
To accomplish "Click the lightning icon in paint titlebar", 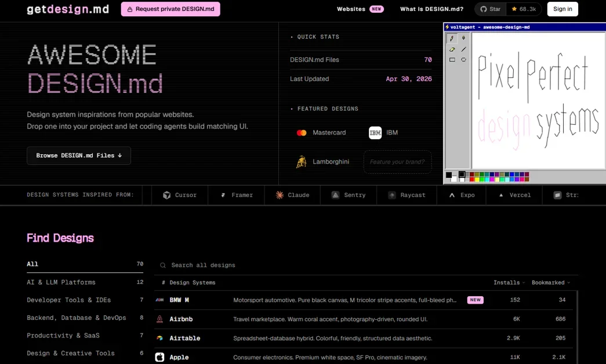I will [x=447, y=27].
